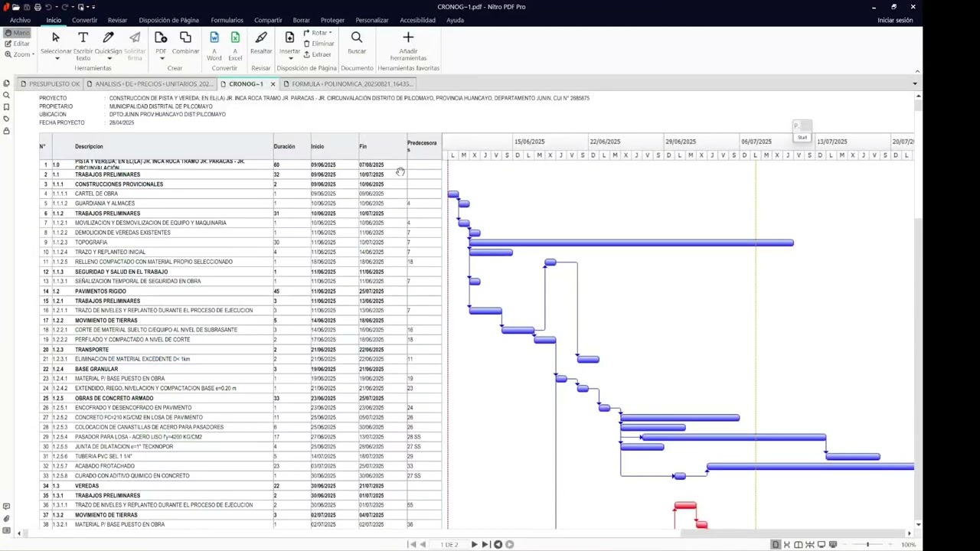980x551 pixels.
Task: Switch to the Convertir ribbon tab
Action: 84,20
